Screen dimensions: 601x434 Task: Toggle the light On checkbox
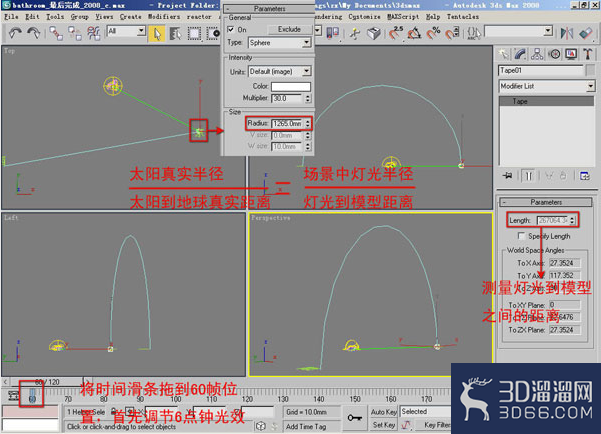pos(231,29)
